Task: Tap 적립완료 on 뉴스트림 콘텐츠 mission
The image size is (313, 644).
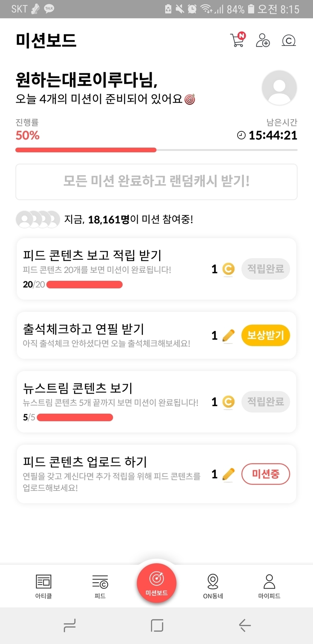Action: [x=265, y=402]
